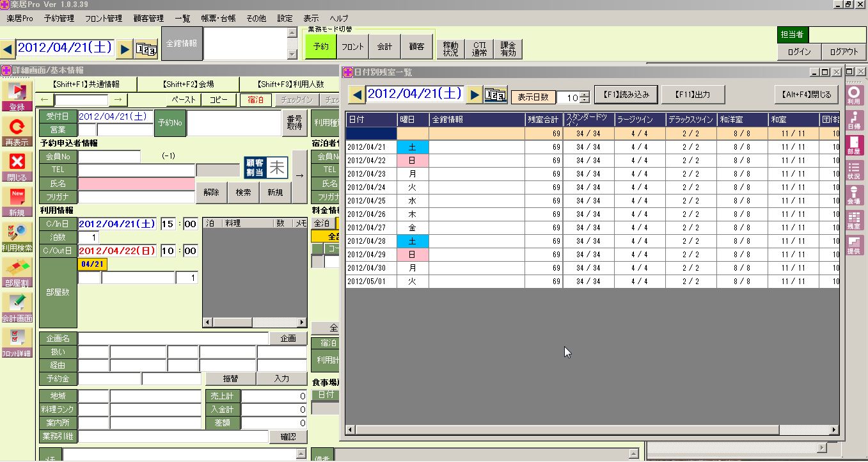
Task: Open calendar picker in main toolbar
Action: pyautogui.click(x=146, y=48)
